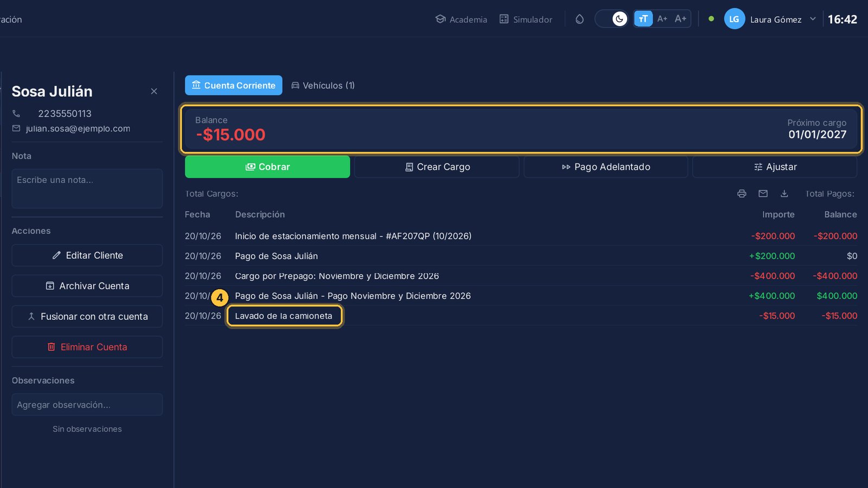
Task: Click the -$15.000 balance amount in header card
Action: click(x=231, y=135)
